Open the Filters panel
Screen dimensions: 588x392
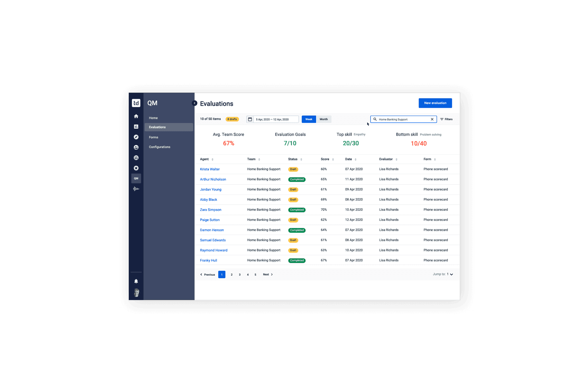click(446, 119)
